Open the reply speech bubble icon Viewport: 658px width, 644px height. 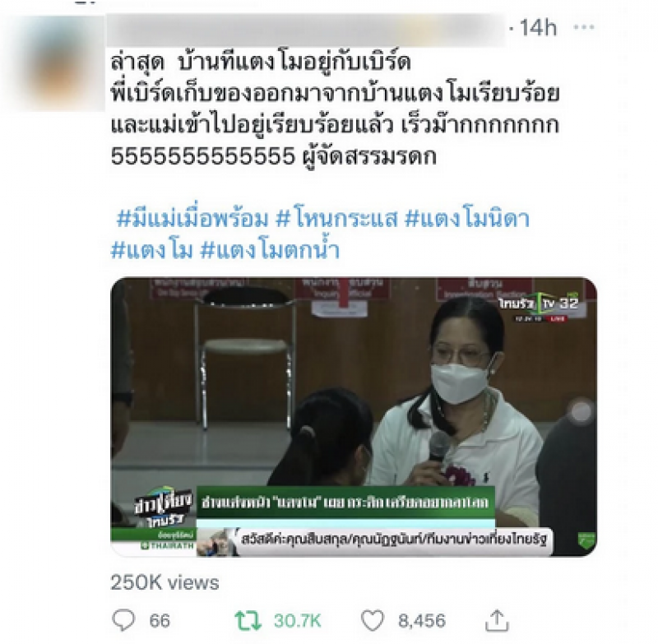click(124, 619)
